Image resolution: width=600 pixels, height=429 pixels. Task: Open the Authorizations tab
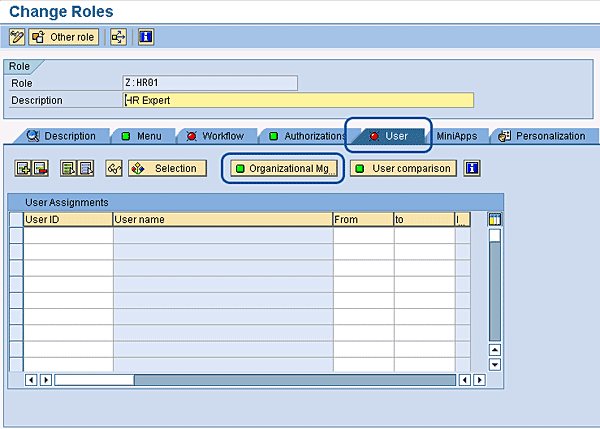pos(307,136)
